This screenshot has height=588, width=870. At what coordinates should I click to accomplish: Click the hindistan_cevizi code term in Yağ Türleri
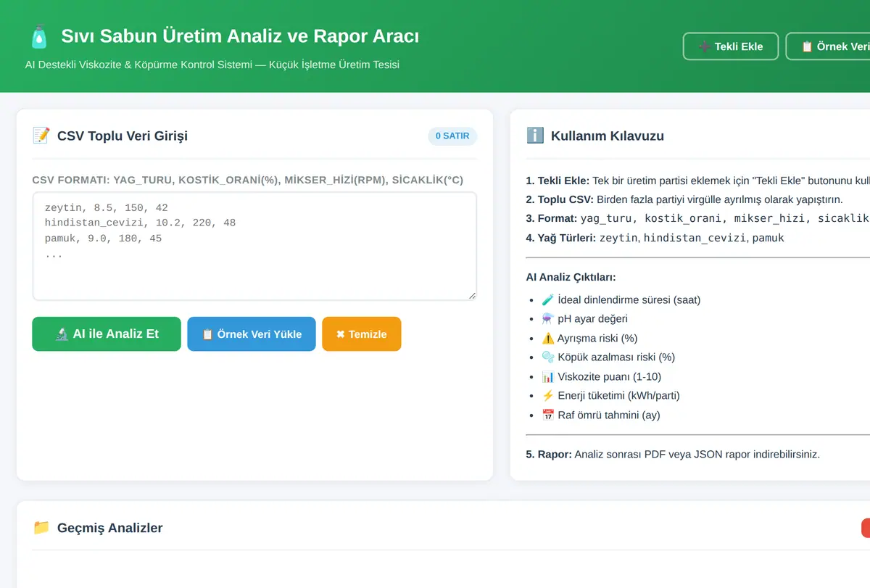coord(695,238)
